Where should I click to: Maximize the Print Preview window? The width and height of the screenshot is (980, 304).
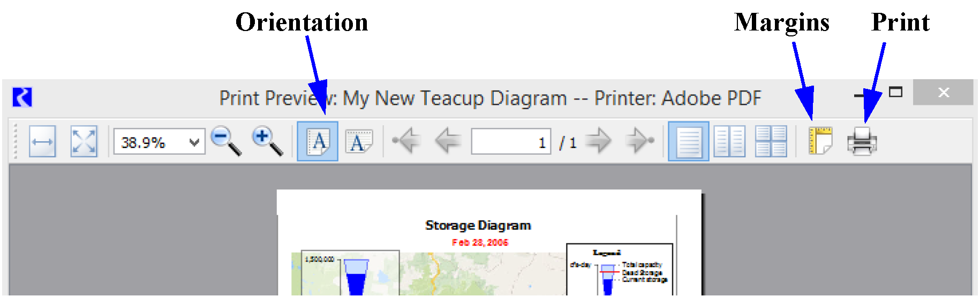click(x=895, y=93)
